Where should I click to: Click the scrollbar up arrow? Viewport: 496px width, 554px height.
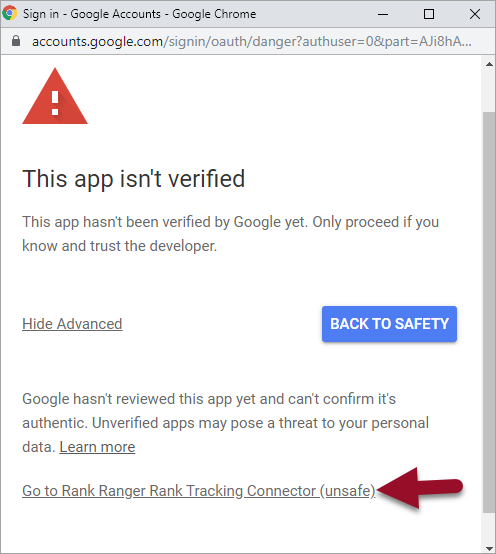pos(489,64)
